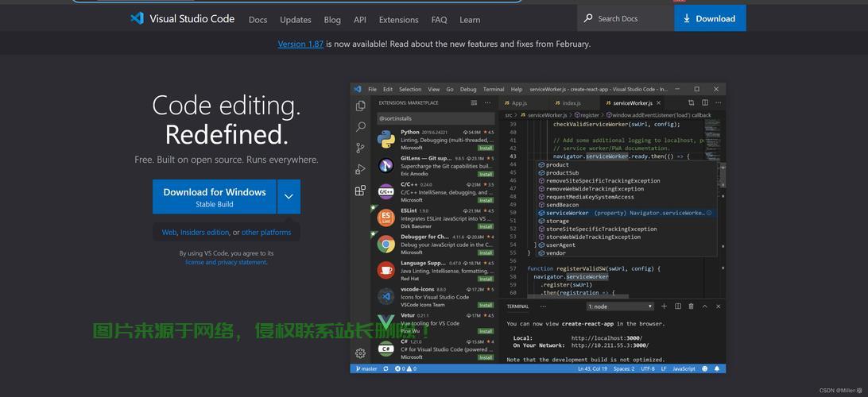Click the split editor icon

pyautogui.click(x=705, y=103)
